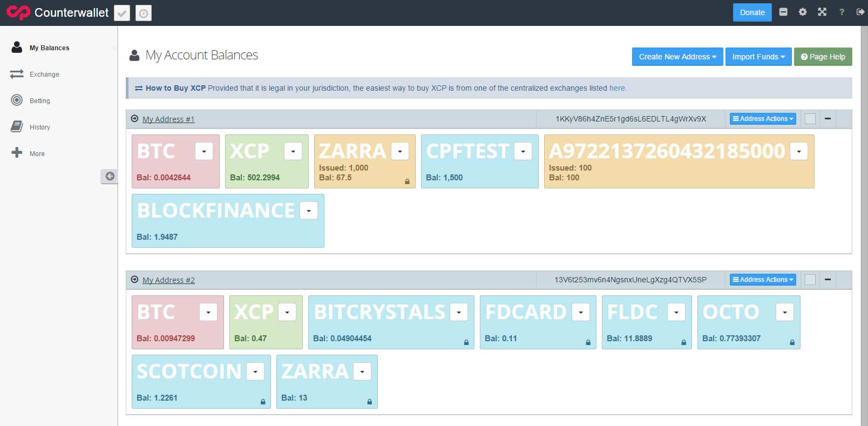Click the Page Help button

pos(823,57)
